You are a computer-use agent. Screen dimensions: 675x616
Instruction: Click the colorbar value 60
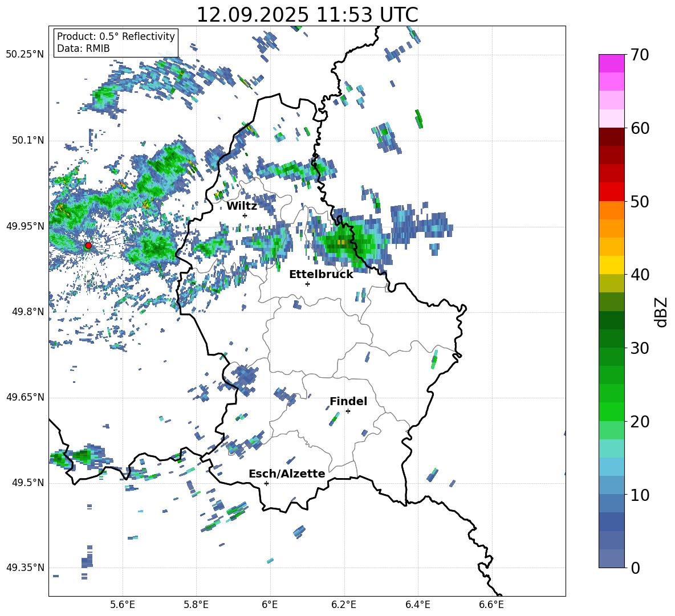tap(640, 128)
